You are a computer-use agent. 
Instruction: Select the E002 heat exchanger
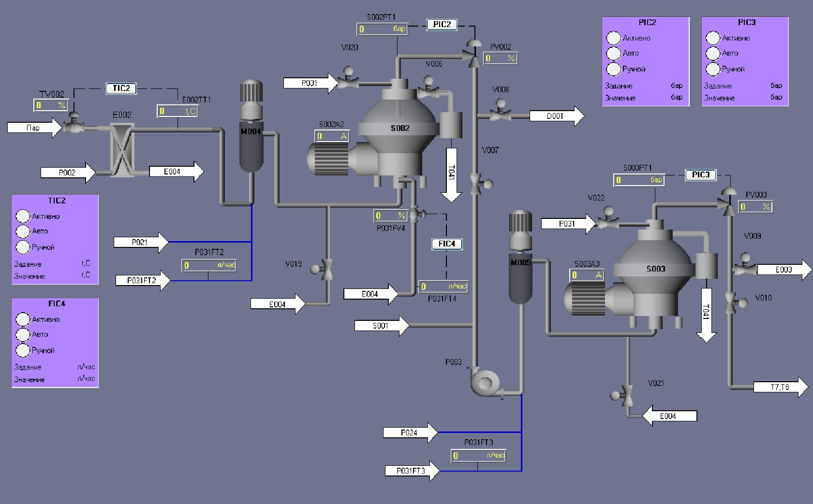[122, 150]
